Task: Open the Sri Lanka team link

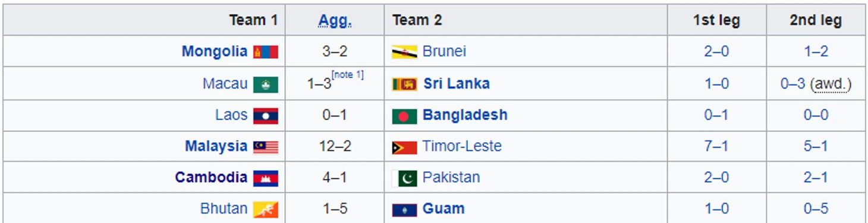Action: [x=457, y=84]
